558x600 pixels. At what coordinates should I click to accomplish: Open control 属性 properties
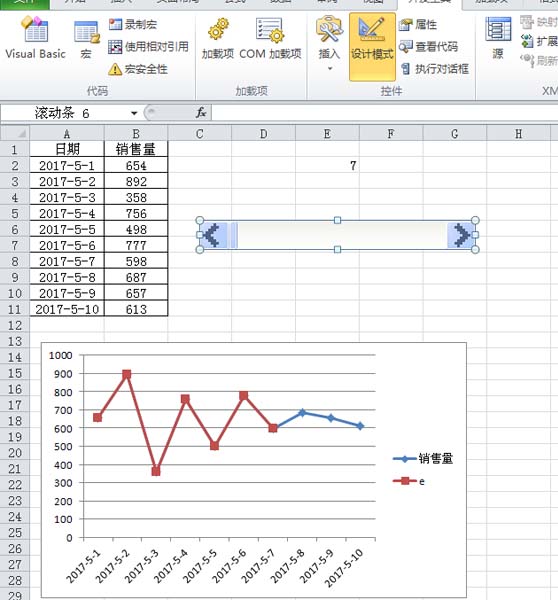pyautogui.click(x=418, y=25)
